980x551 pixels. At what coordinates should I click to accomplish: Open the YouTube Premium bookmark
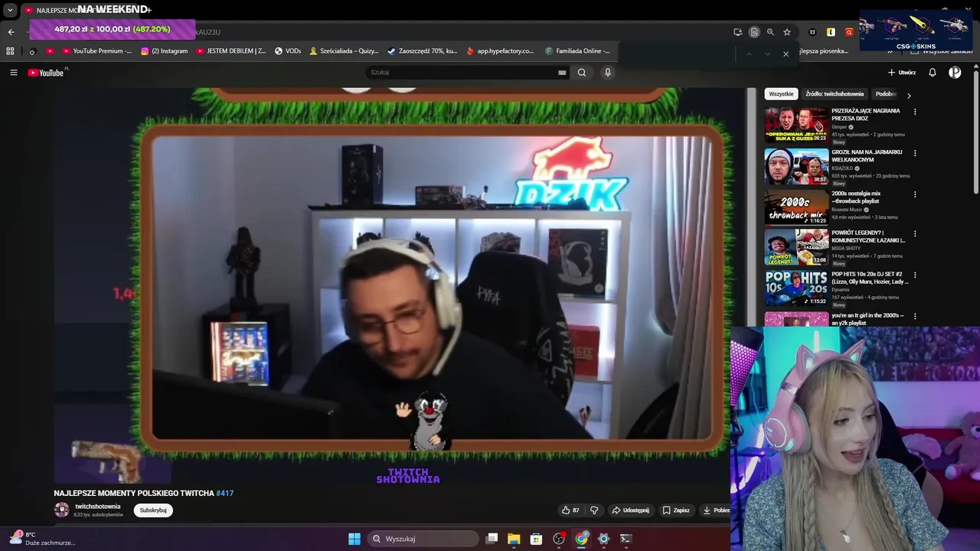click(x=98, y=51)
